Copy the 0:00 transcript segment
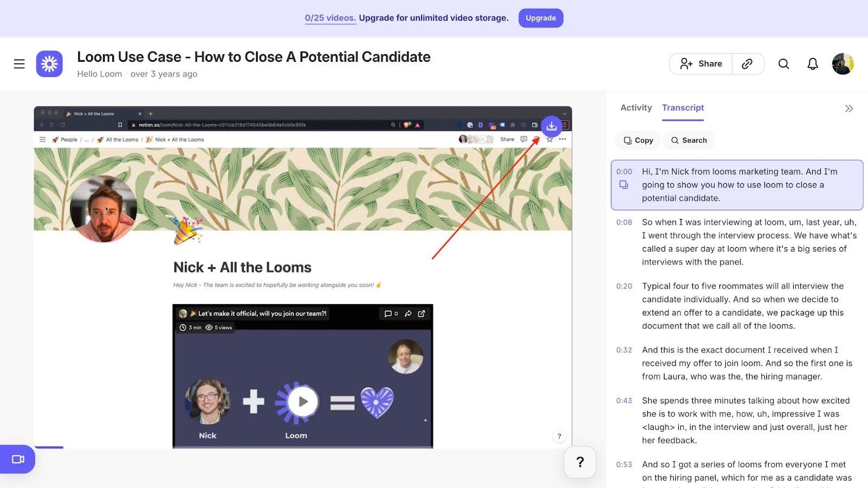 [624, 185]
